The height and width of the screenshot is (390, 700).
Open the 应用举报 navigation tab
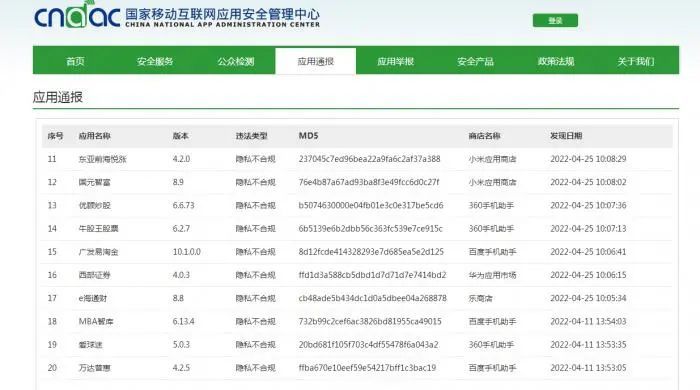click(x=396, y=62)
